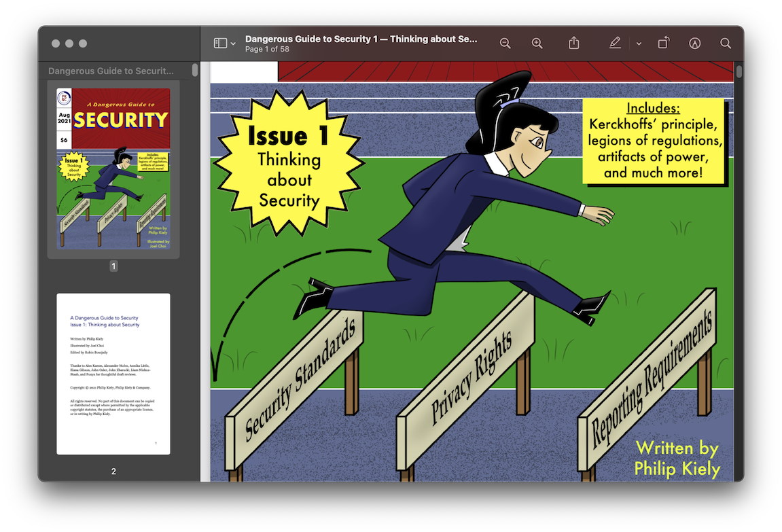Screen dimensions: 782x532
Task: Show the Markup toolbar icon
Action: tap(694, 43)
